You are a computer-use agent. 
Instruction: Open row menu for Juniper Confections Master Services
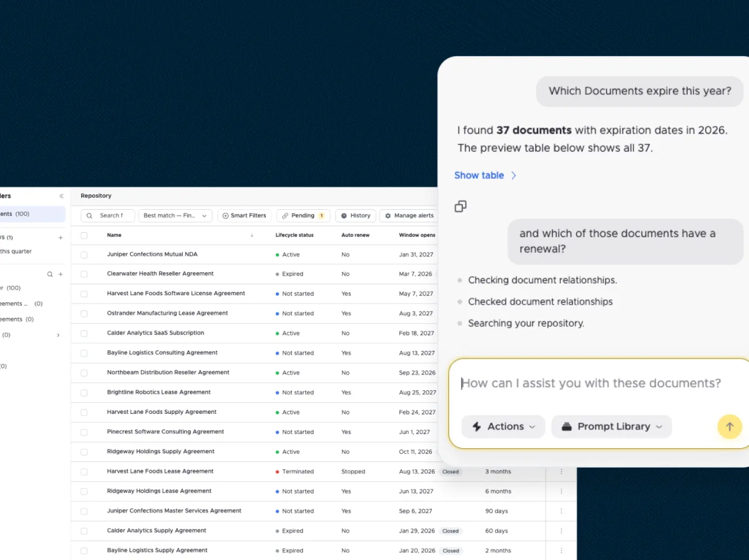(x=561, y=511)
